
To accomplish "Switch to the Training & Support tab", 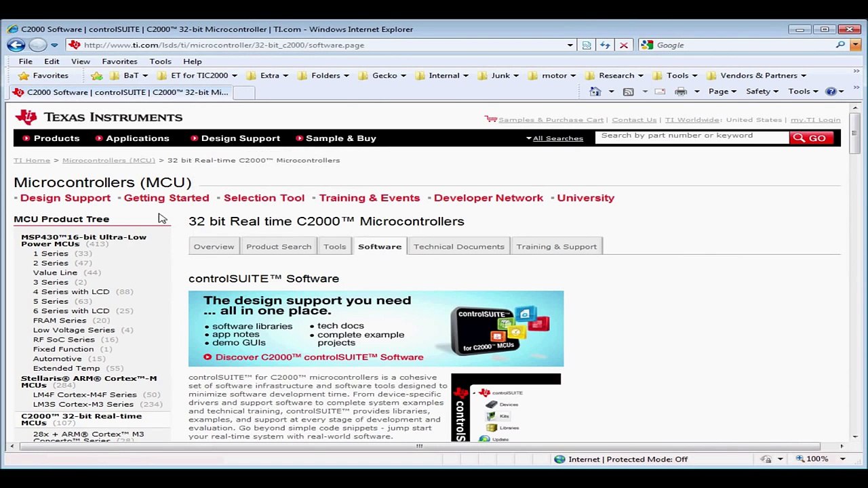I will coord(556,247).
